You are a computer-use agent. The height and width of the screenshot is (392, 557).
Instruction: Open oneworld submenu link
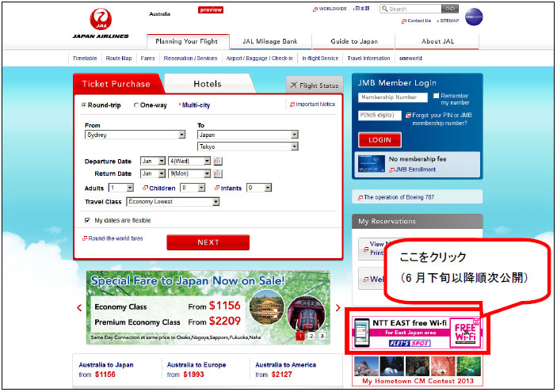tap(410, 59)
